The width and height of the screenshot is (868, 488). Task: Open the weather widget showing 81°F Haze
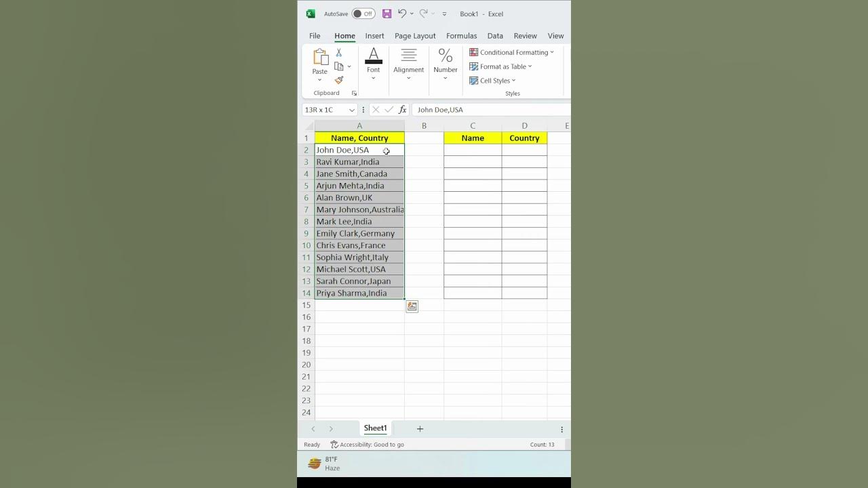323,464
